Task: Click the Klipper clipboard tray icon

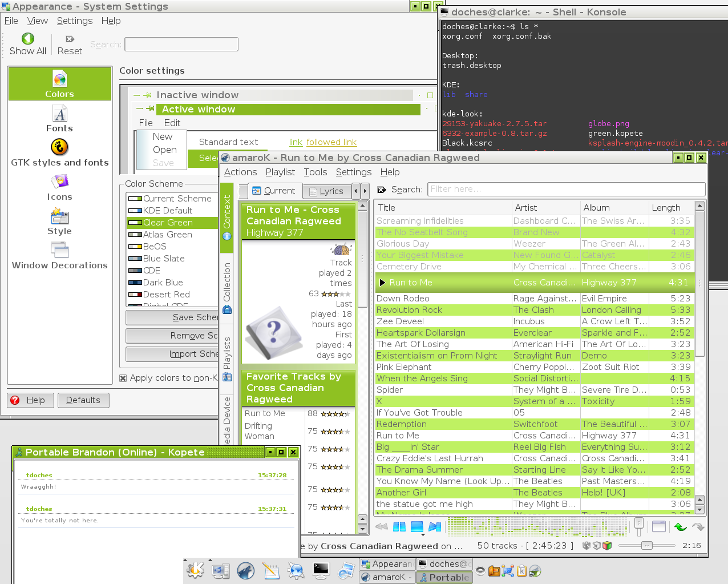Action: point(521,570)
